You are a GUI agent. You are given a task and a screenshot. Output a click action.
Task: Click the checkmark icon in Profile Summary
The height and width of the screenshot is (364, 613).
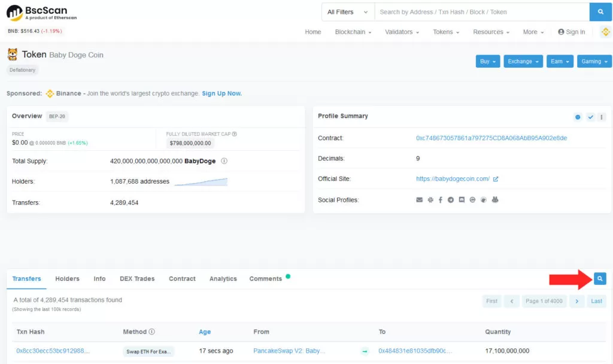tap(590, 117)
